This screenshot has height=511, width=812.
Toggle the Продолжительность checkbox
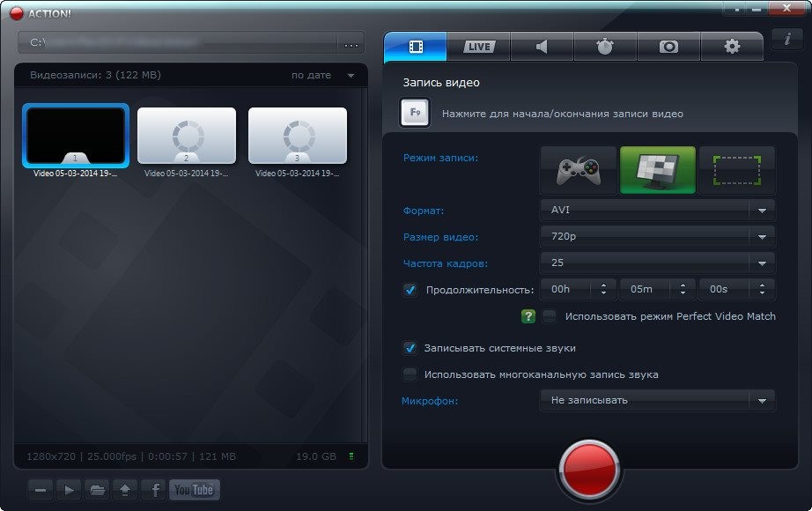[410, 290]
